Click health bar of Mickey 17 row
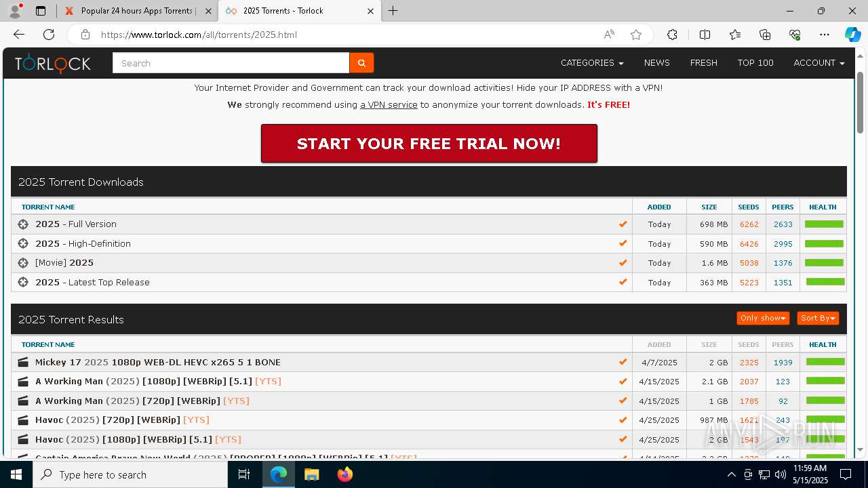Viewport: 868px width, 488px height. [x=825, y=362]
